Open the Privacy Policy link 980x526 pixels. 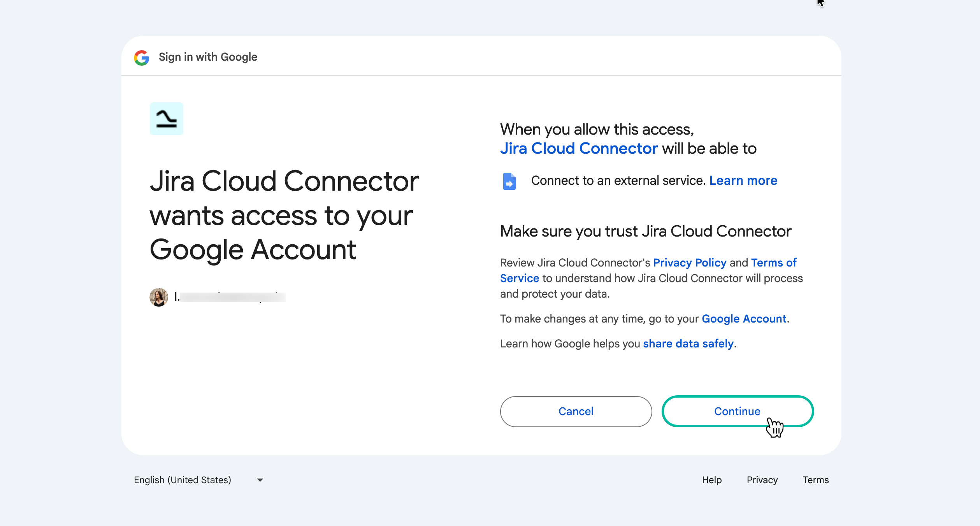point(690,263)
